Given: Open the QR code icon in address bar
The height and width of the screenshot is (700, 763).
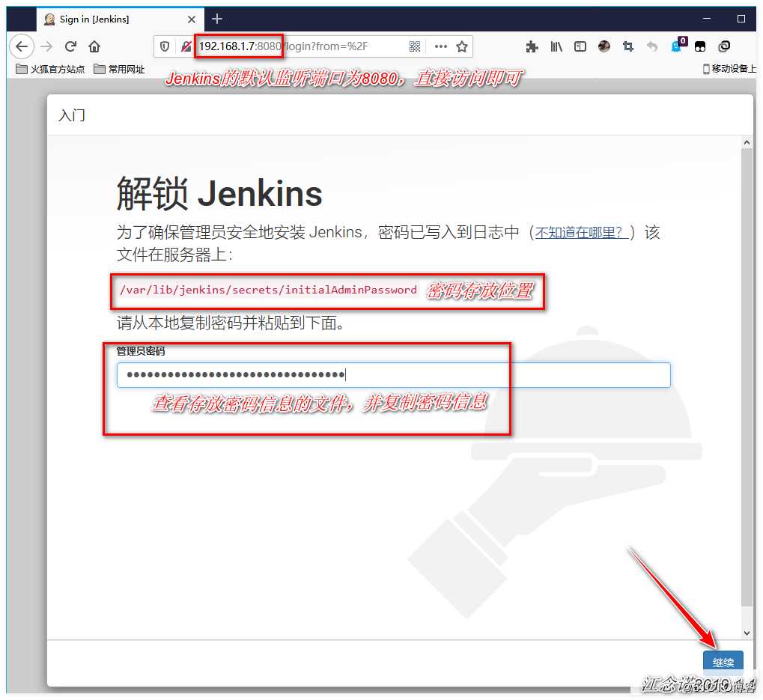Looking at the screenshot, I should coord(415,46).
